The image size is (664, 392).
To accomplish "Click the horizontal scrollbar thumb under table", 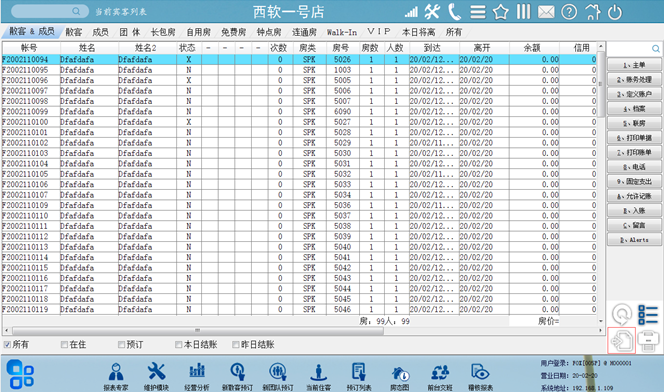I will 198,331.
